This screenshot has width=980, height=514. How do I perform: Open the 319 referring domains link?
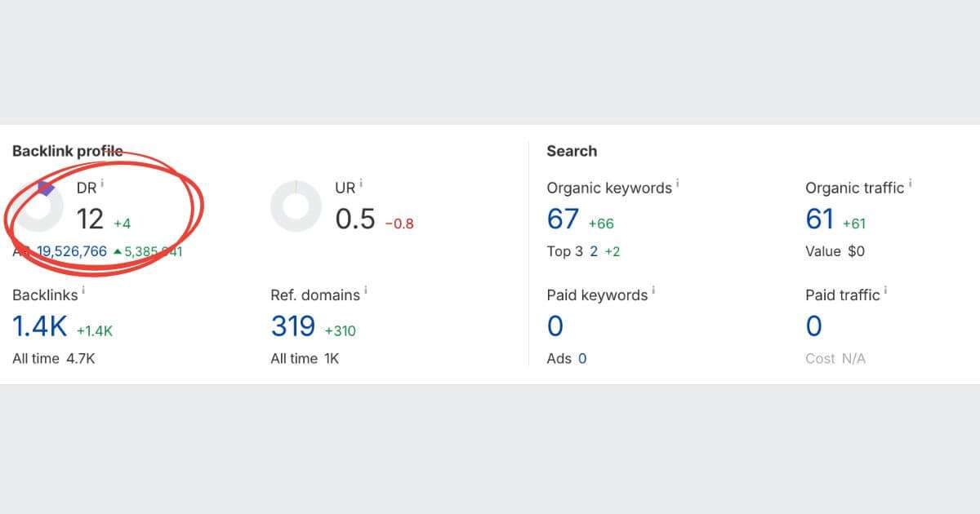[293, 326]
